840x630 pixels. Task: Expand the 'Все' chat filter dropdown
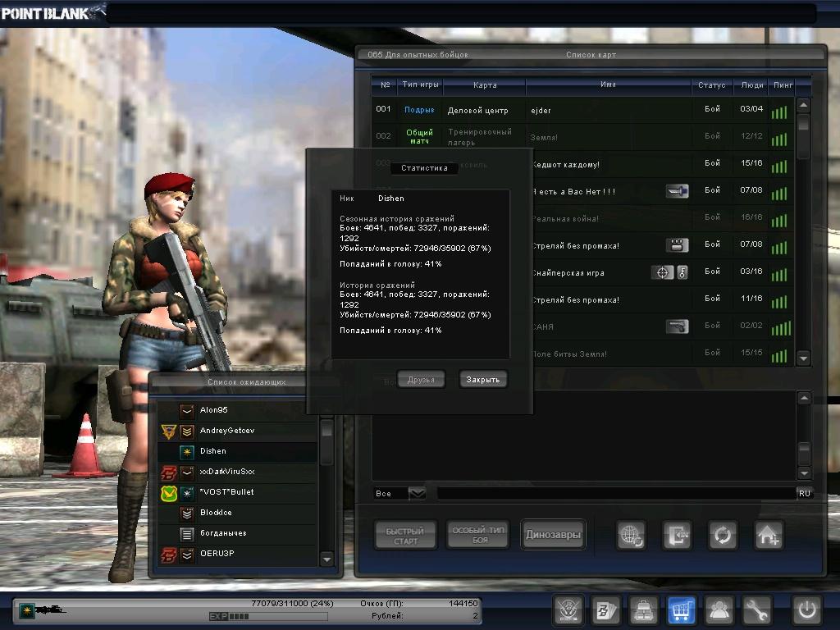pyautogui.click(x=417, y=493)
